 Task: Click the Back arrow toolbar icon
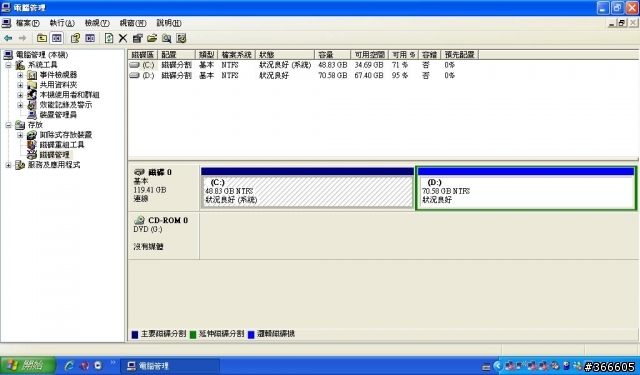[x=8, y=38]
